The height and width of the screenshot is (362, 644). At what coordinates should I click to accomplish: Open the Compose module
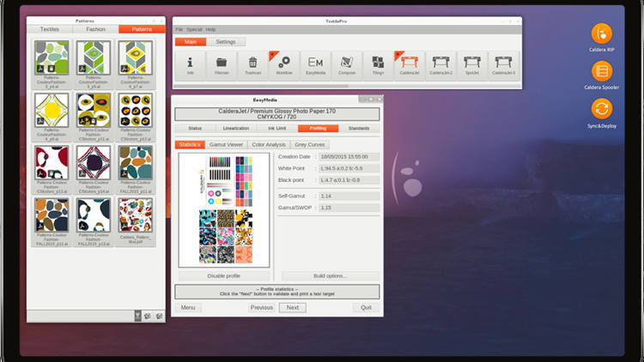click(347, 64)
